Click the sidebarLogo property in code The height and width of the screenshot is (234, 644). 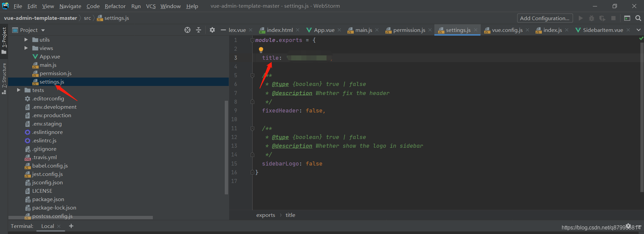click(280, 163)
